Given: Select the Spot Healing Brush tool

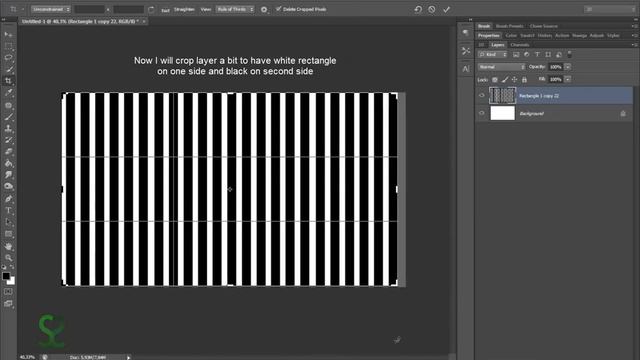Looking at the screenshot, I should click(8, 105).
